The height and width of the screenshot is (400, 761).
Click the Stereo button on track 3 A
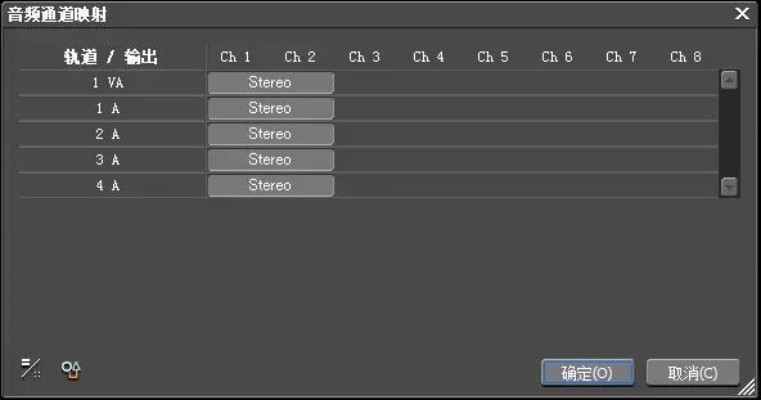click(270, 160)
